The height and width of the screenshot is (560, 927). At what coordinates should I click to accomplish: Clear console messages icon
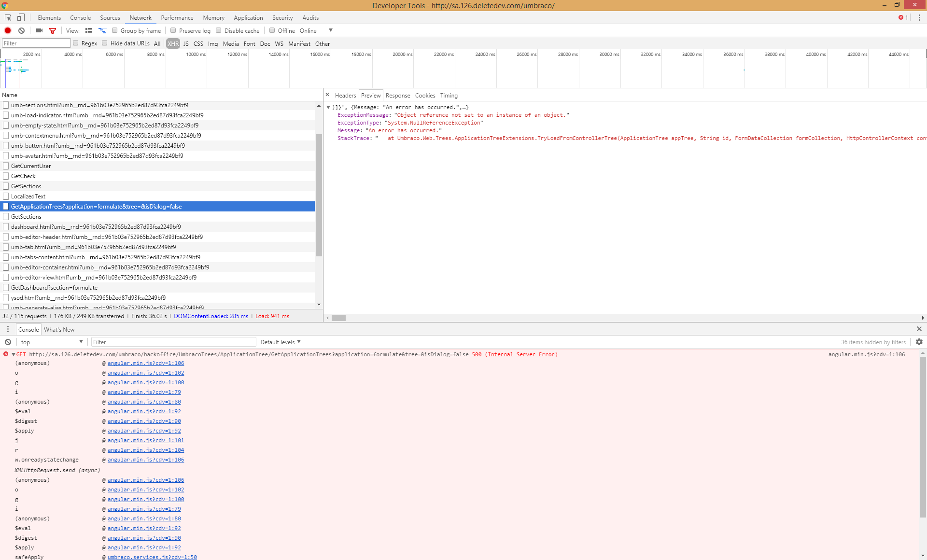coord(8,342)
